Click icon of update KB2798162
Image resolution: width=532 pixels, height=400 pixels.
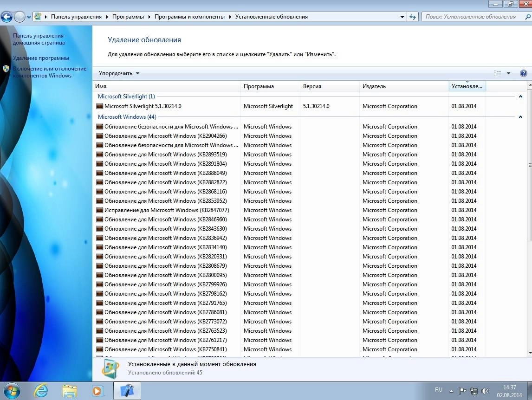click(x=99, y=294)
